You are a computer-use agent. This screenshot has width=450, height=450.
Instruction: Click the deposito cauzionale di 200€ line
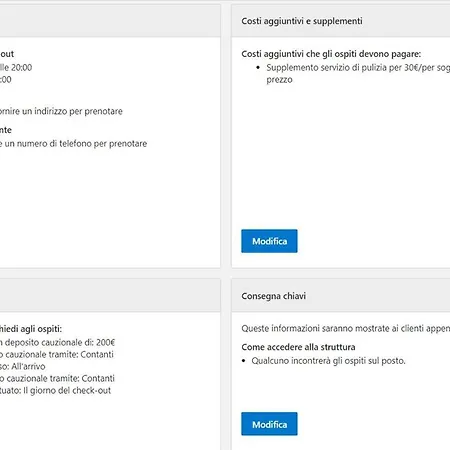[57, 342]
